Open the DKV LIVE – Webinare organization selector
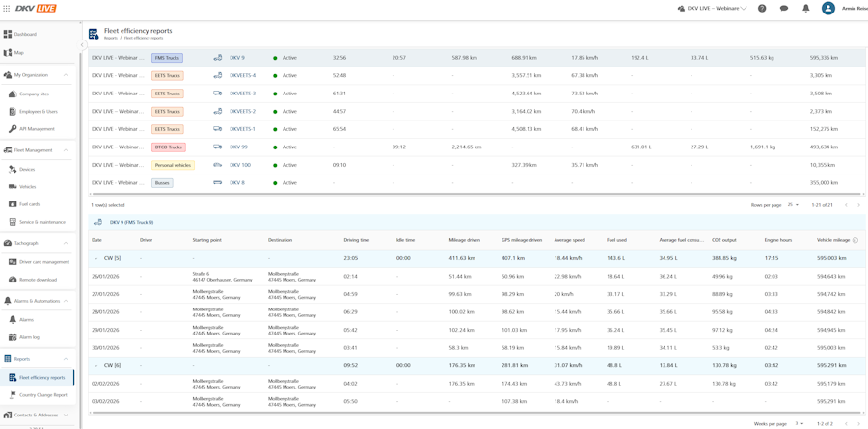868x429 pixels. pos(712,9)
